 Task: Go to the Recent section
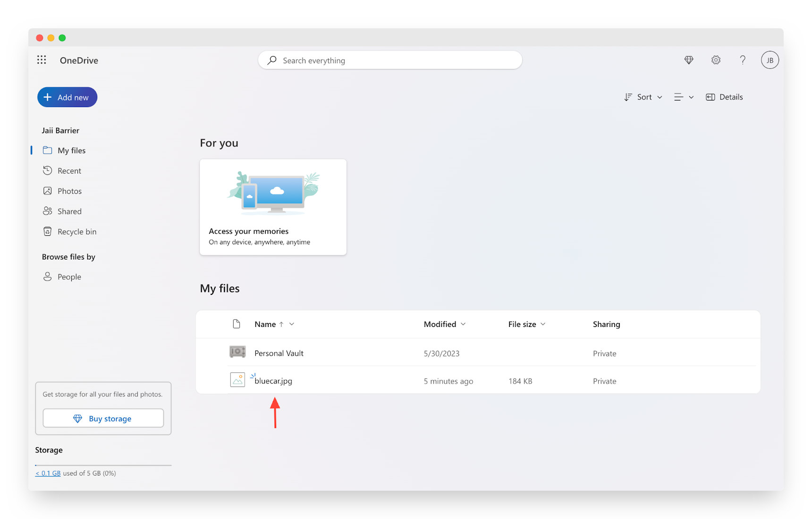click(68, 170)
